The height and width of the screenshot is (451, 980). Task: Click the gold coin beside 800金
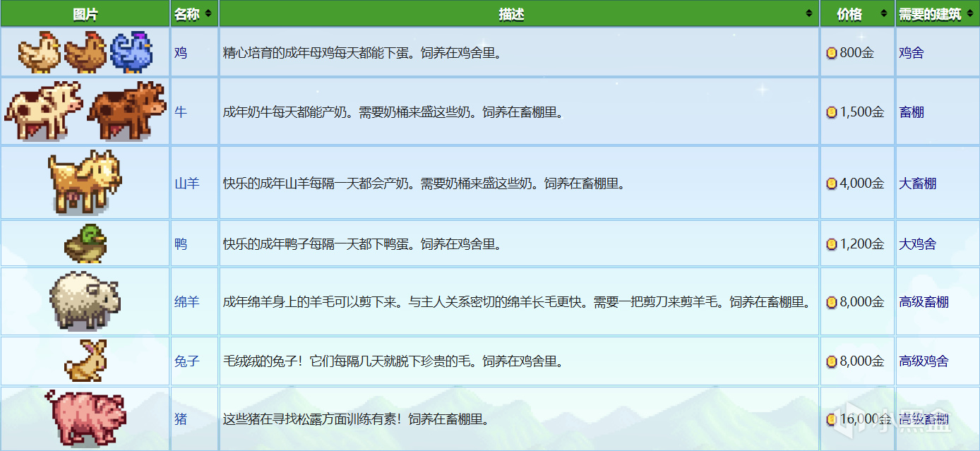pos(832,53)
